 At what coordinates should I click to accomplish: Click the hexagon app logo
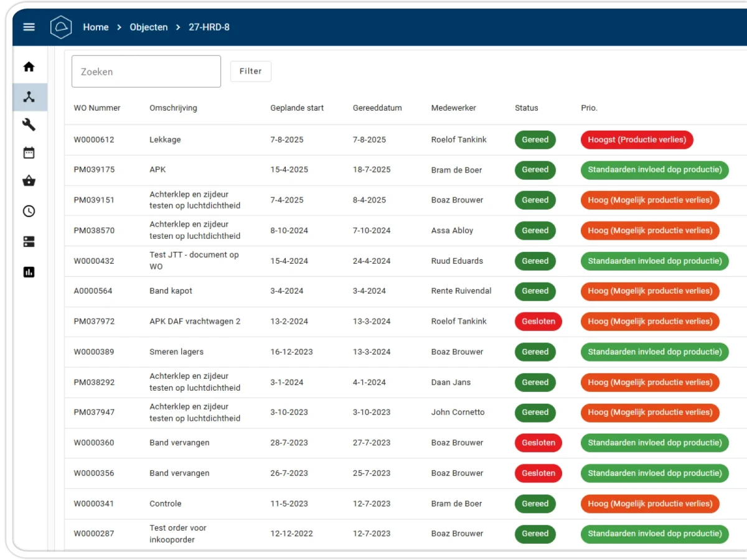coord(61,27)
